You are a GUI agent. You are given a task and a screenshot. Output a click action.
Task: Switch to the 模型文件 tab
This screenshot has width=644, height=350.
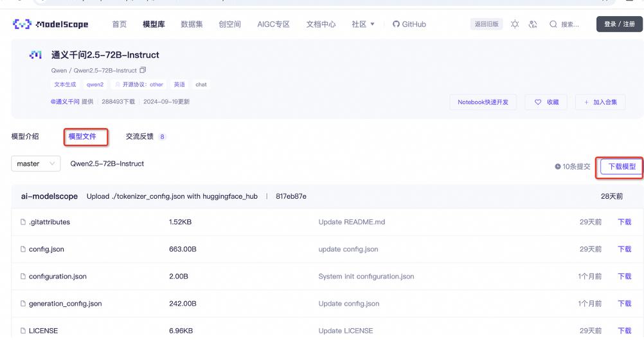[82, 136]
